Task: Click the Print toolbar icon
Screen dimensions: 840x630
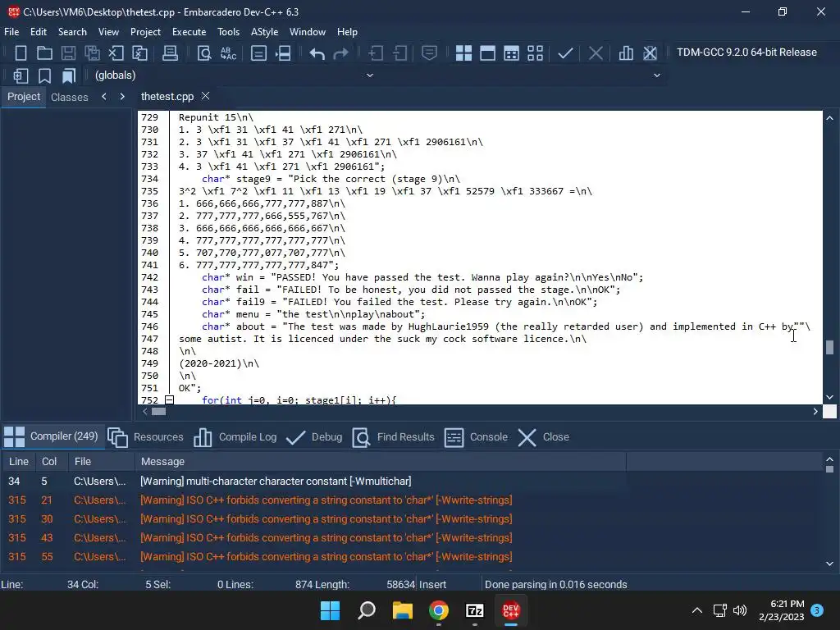Action: point(170,53)
